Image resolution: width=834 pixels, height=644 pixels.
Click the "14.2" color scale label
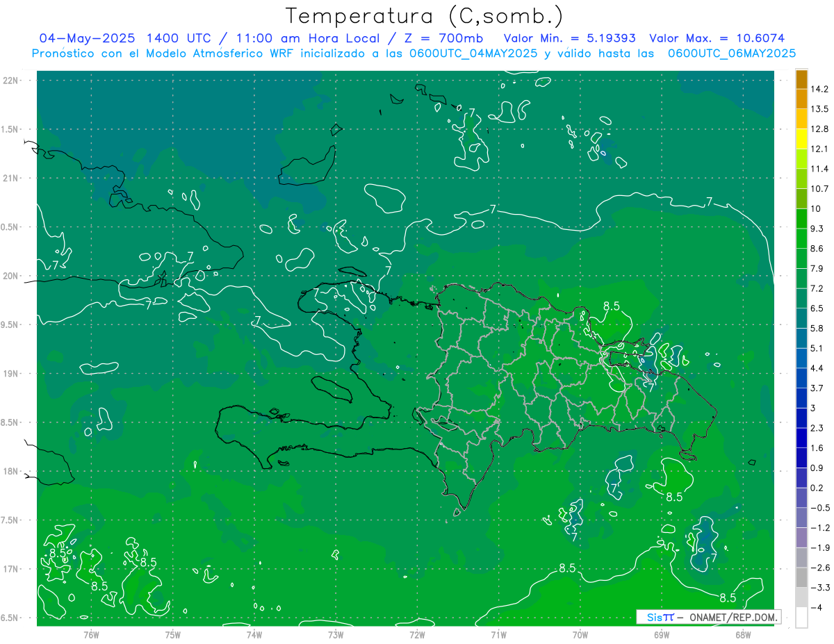pos(820,89)
